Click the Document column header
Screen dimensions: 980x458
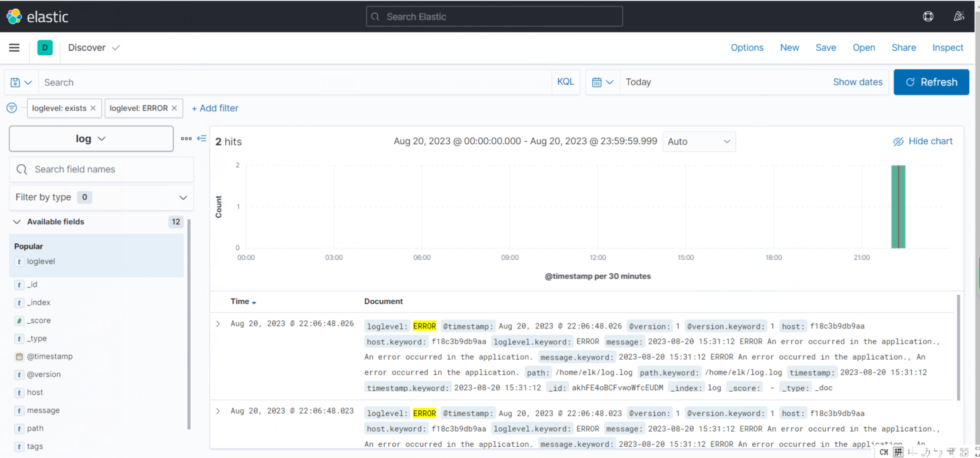point(384,301)
